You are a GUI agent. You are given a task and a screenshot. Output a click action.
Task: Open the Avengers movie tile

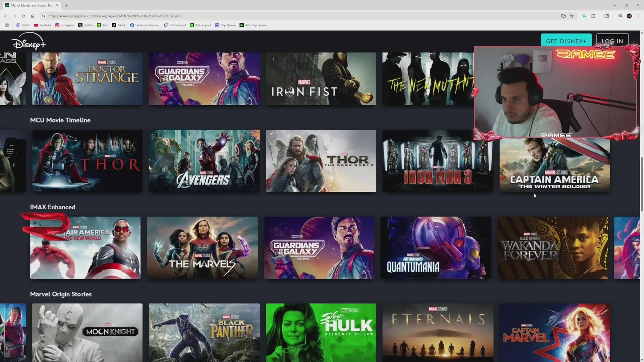click(204, 161)
